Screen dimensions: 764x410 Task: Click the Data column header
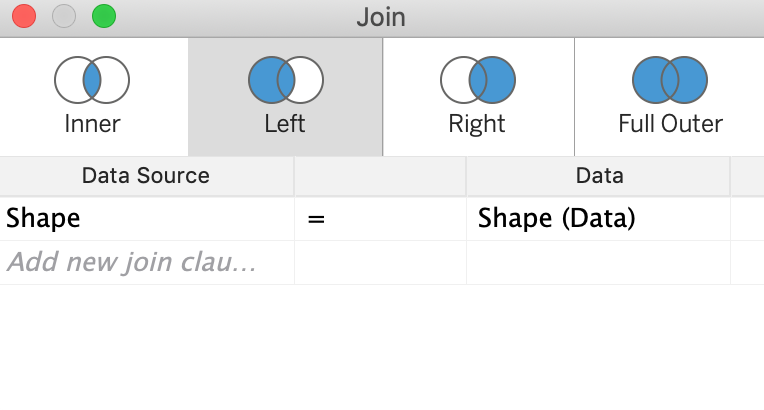[x=599, y=176]
